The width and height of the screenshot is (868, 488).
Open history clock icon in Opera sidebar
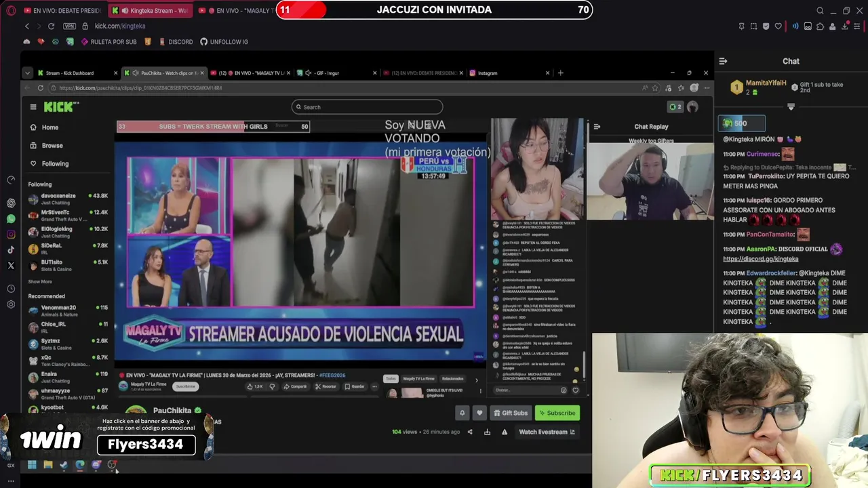11,289
